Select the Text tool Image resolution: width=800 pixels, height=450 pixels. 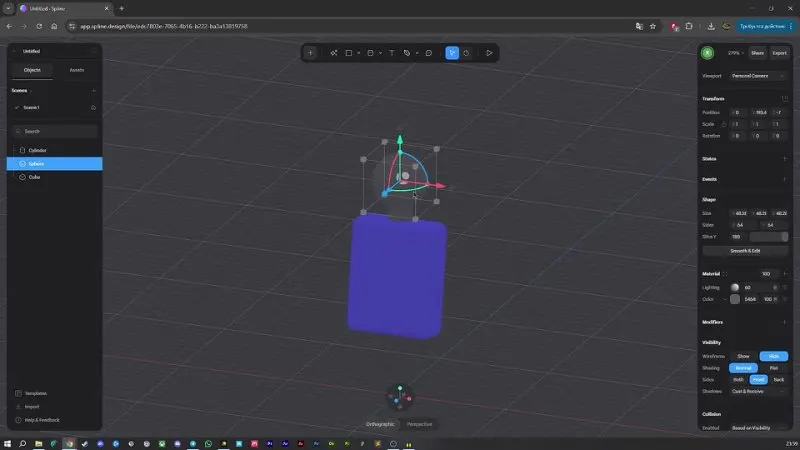[x=392, y=53]
